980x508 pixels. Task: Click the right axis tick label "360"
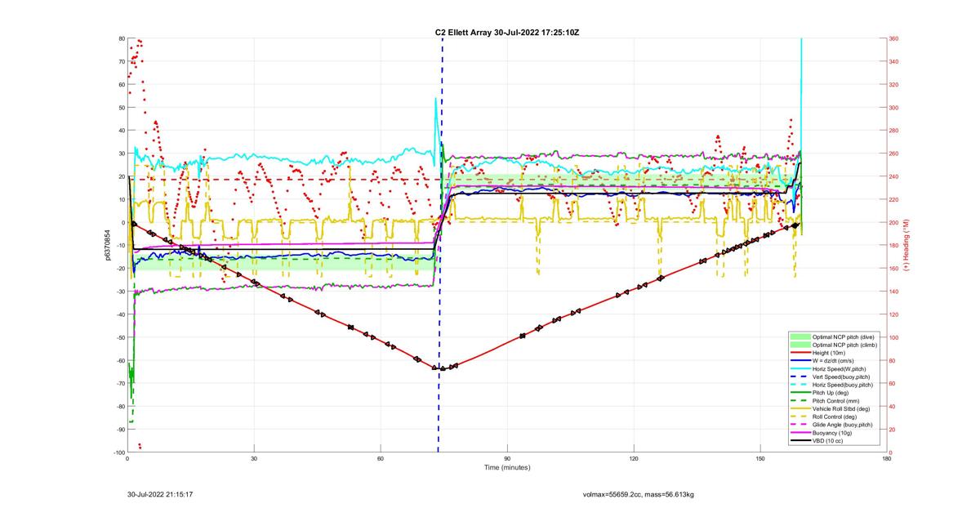pos(893,38)
